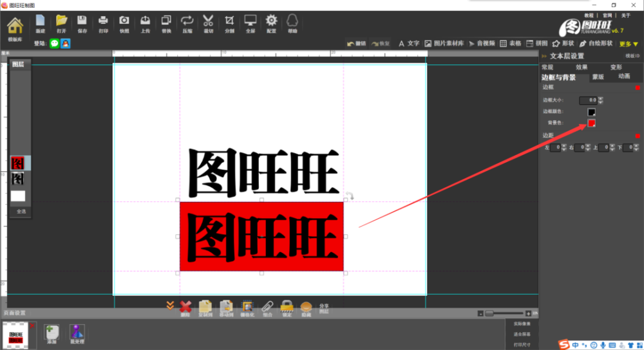Click the 上 margin input field
This screenshot has height=350, width=644.
pos(604,147)
